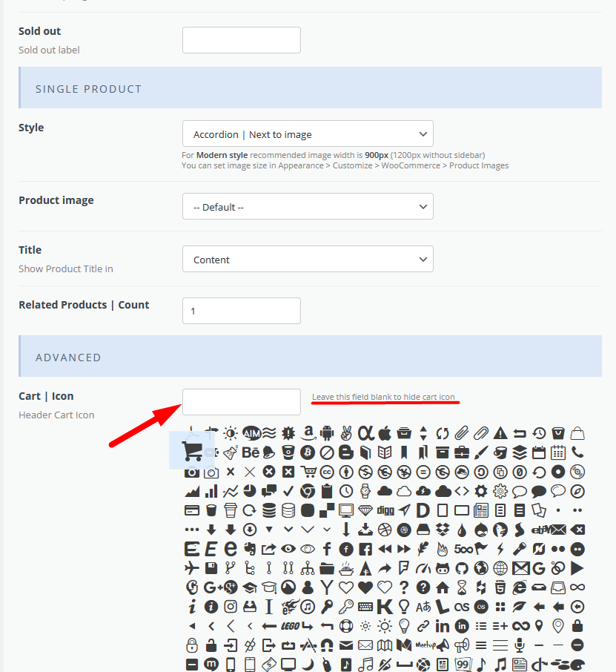
Task: Pick the Amazon logo icon
Action: (308, 433)
